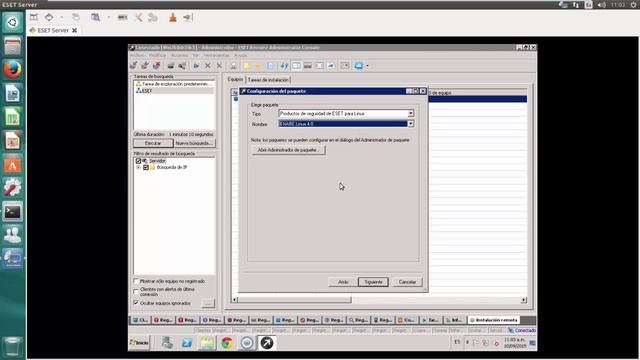
Task: Click the taskbar clock showing 11:03 a.m.
Action: pos(515,343)
